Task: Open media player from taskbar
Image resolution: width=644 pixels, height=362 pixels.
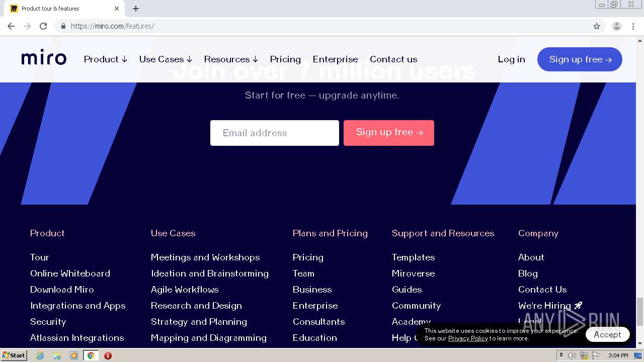Action: (74, 355)
